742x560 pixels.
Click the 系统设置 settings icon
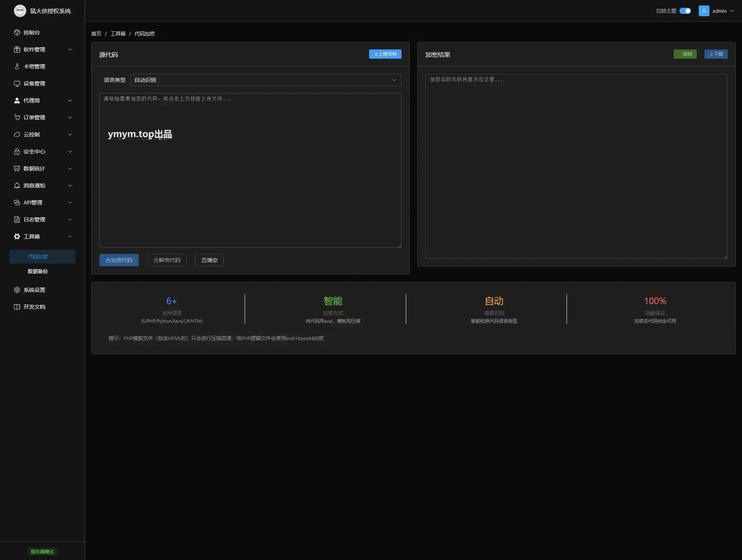(x=17, y=290)
